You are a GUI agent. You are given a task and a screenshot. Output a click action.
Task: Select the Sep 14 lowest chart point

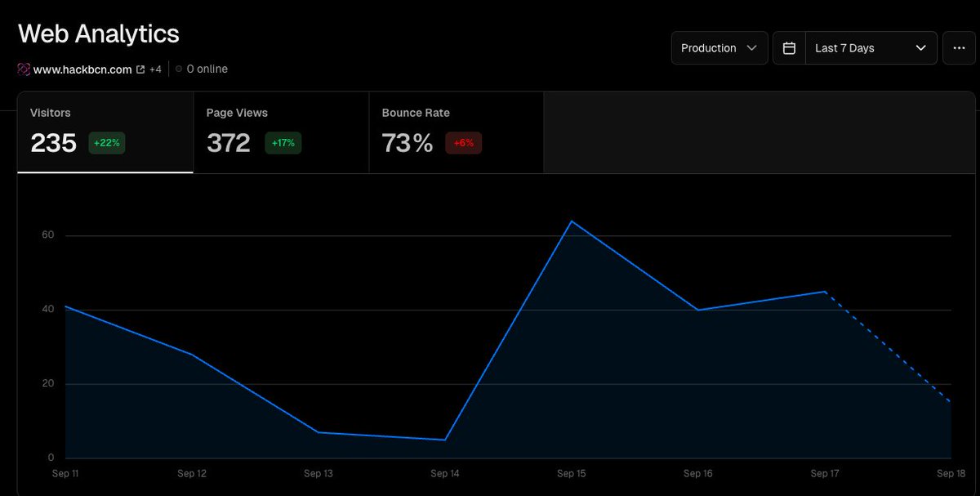(x=444, y=440)
